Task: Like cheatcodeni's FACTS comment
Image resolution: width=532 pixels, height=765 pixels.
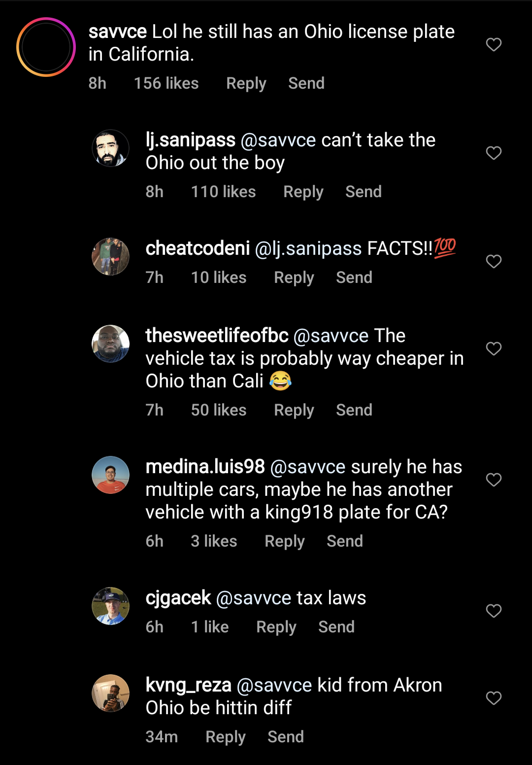Action: tap(494, 261)
